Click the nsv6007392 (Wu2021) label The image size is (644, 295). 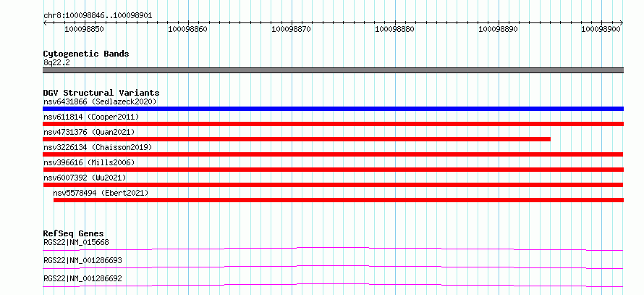click(85, 178)
